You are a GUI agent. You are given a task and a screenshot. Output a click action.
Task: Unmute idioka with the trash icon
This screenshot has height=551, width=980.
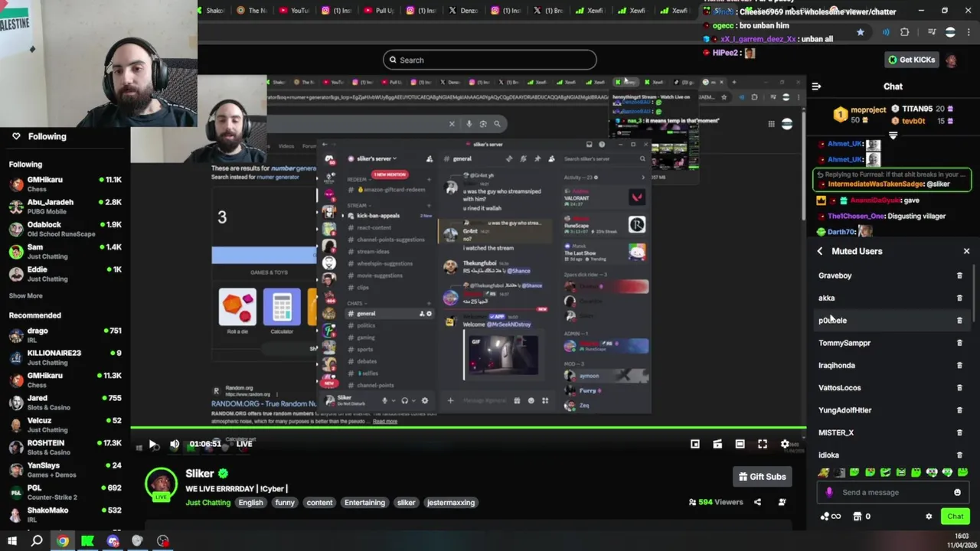(959, 455)
